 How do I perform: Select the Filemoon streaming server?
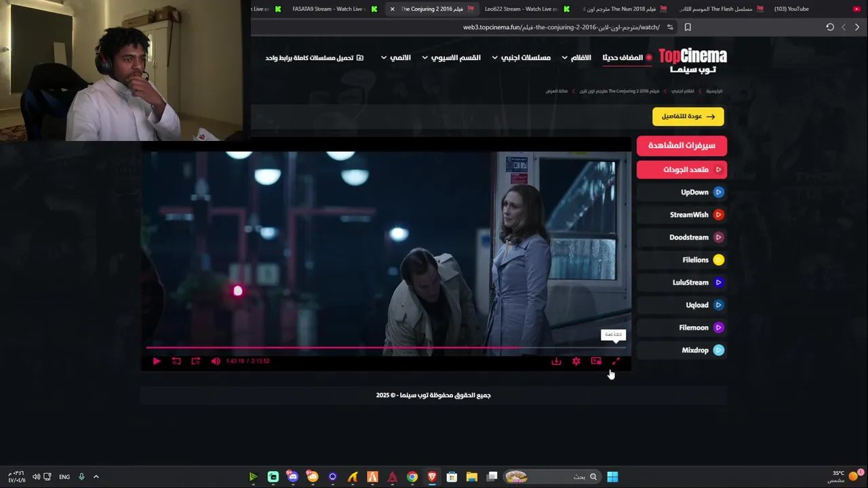(682, 328)
